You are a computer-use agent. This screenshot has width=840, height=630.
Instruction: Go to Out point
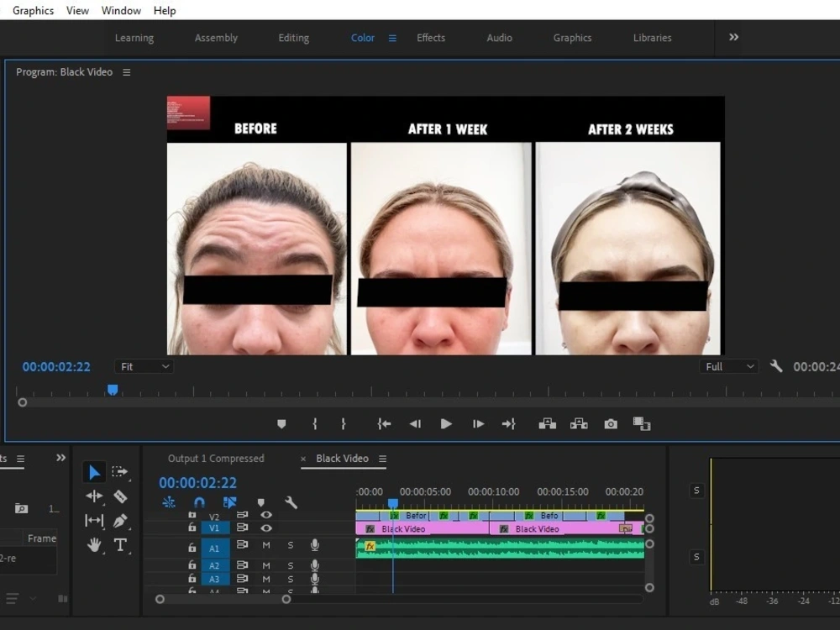point(508,424)
